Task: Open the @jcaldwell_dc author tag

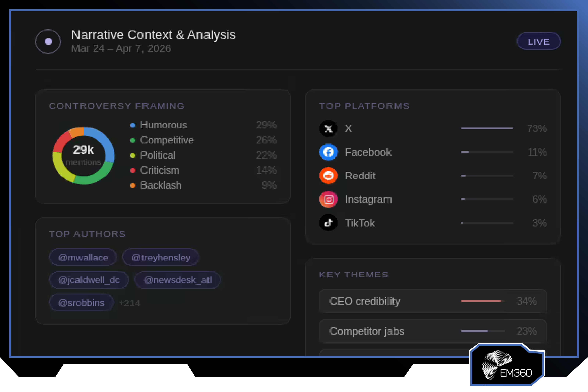Action: [x=89, y=280]
